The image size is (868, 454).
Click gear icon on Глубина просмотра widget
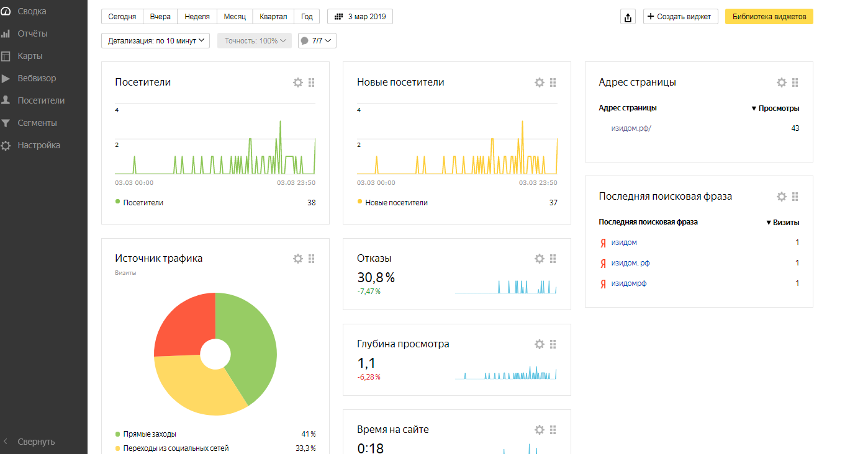(x=540, y=344)
